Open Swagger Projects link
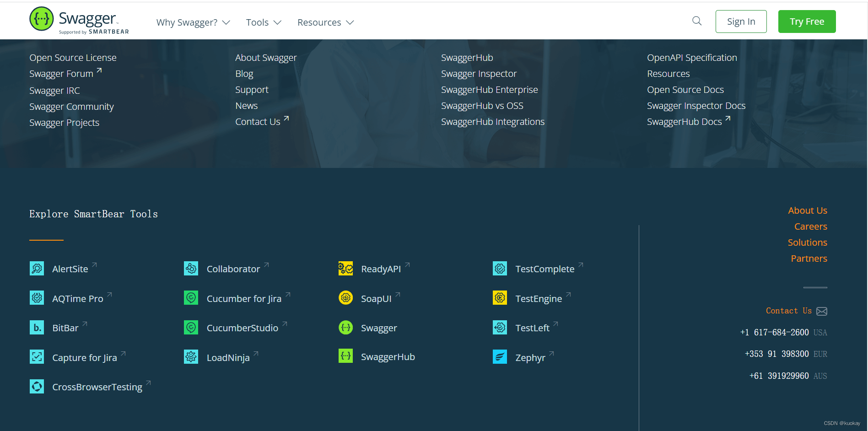868x431 pixels. pos(65,123)
